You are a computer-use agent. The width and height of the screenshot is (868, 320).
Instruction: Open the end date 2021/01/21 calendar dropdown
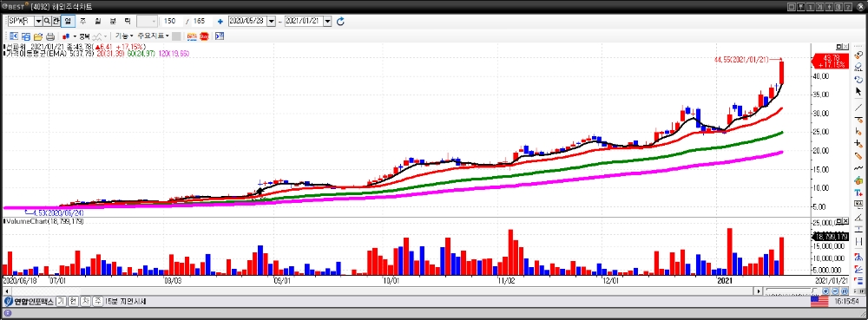click(327, 21)
